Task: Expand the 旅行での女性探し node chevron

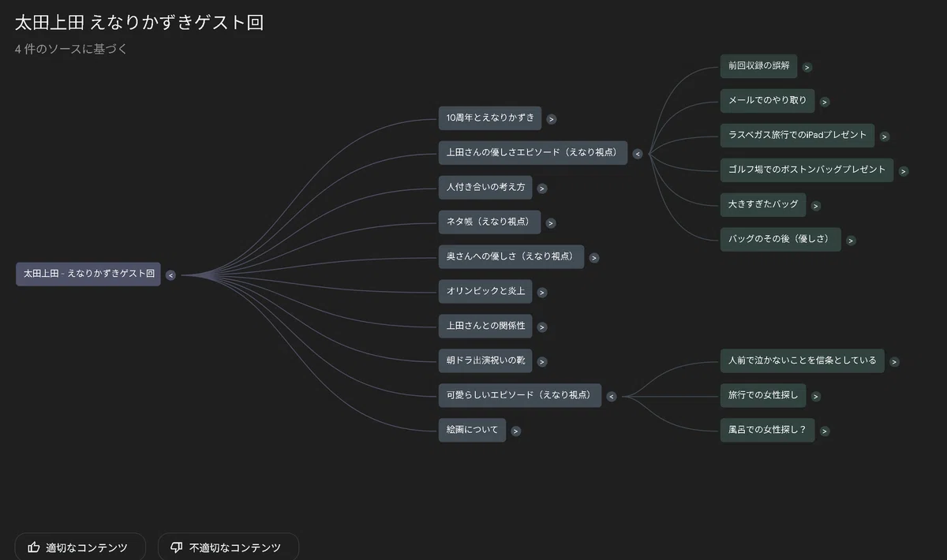Action: (816, 397)
